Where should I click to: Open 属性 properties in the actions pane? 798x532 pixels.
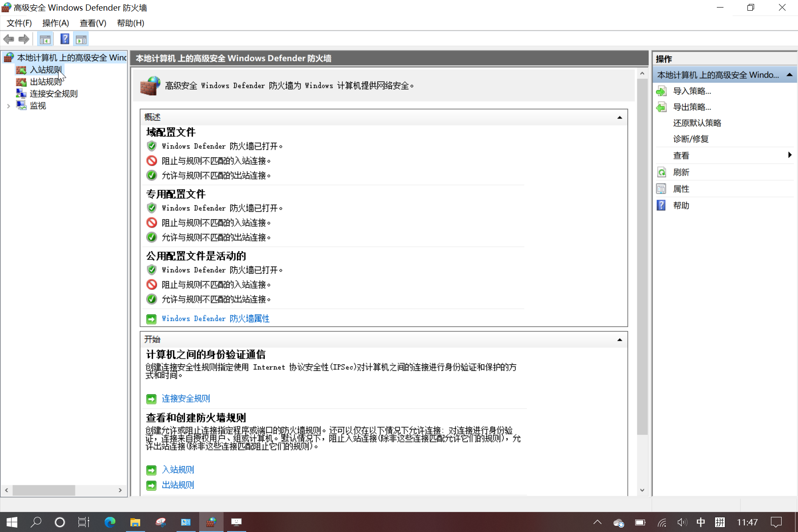tap(681, 189)
